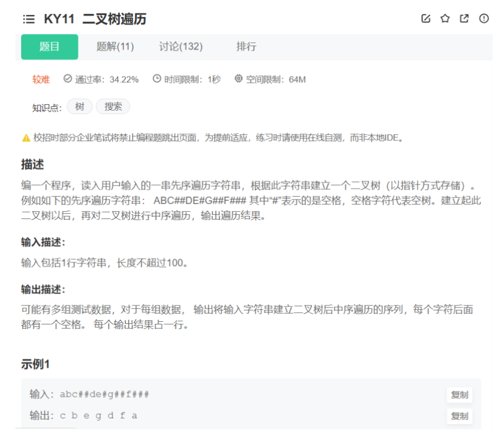
Task: Click the 空间限制: 64M text
Action: click(276, 80)
